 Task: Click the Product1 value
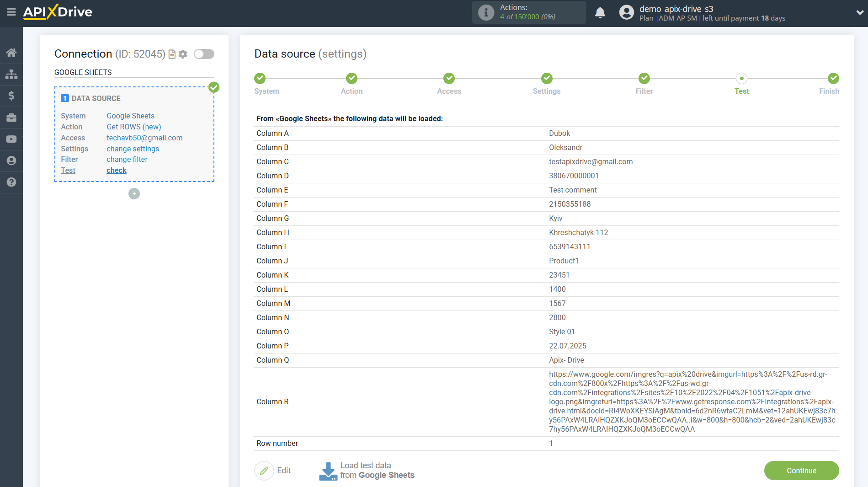coord(564,261)
